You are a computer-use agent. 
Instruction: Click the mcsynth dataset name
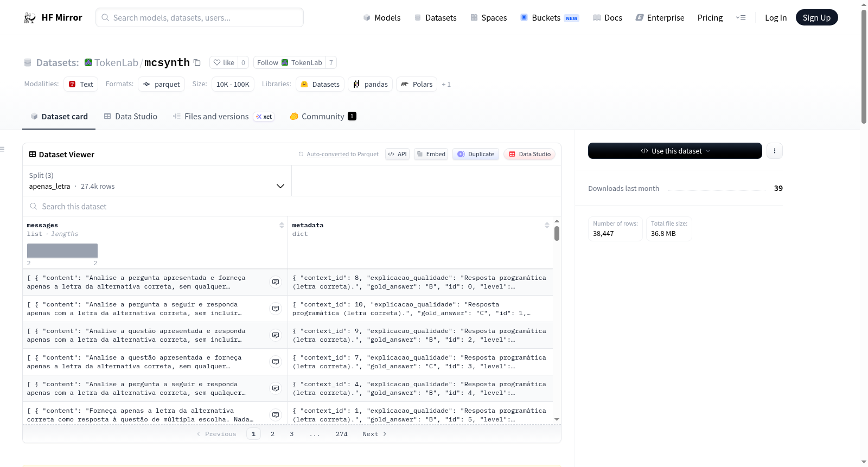pyautogui.click(x=167, y=62)
